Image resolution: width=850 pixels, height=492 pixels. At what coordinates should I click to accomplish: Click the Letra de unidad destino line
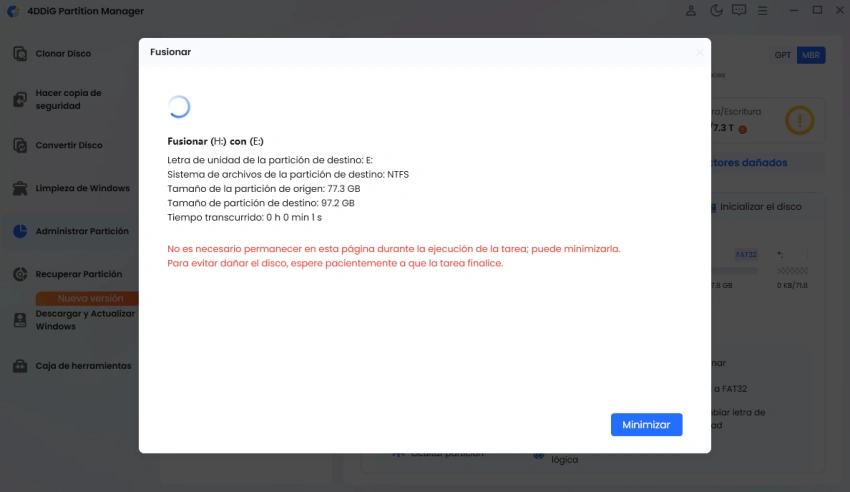(x=270, y=160)
